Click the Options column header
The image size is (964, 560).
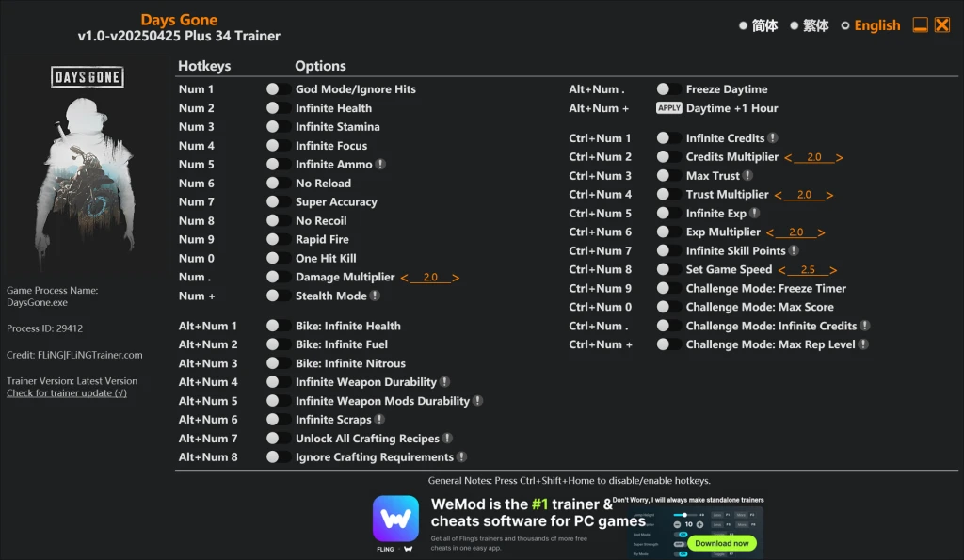click(320, 66)
